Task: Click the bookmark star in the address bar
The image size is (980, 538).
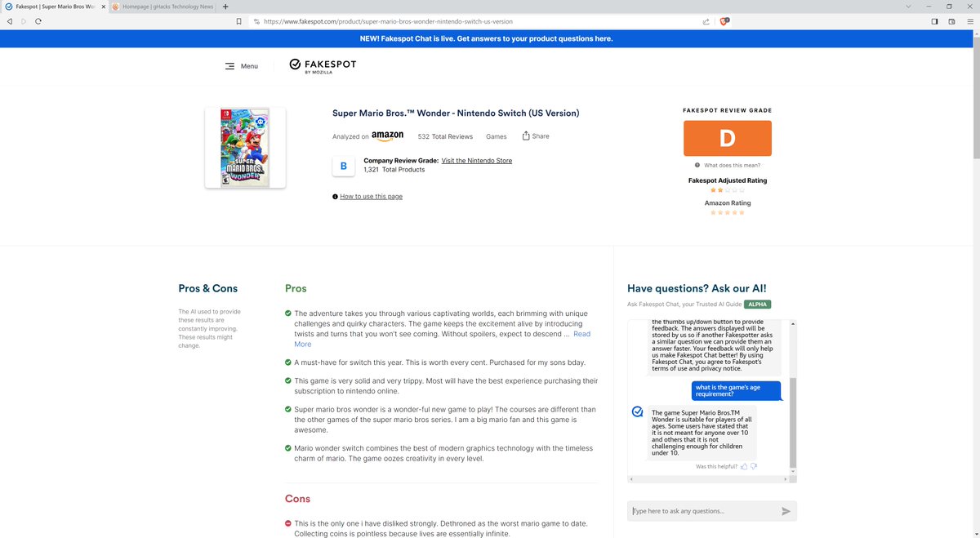Action: pyautogui.click(x=238, y=22)
